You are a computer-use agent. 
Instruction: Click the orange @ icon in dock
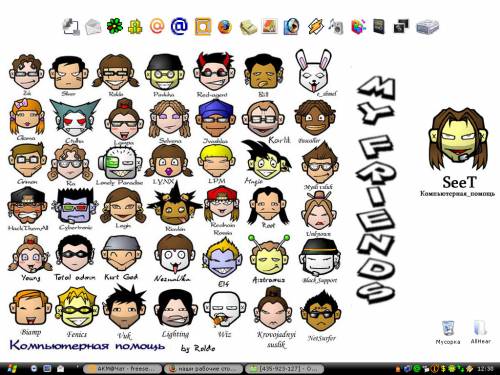pos(157,26)
